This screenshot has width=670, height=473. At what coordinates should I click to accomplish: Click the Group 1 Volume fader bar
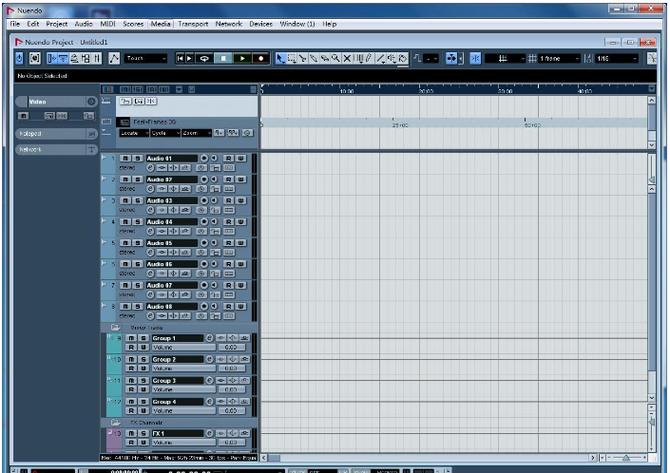click(x=184, y=347)
